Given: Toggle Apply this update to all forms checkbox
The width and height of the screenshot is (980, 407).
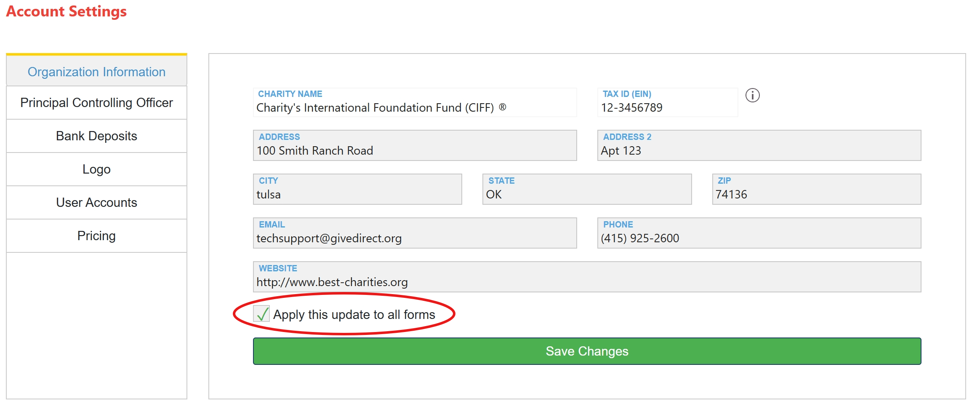Looking at the screenshot, I should (261, 314).
